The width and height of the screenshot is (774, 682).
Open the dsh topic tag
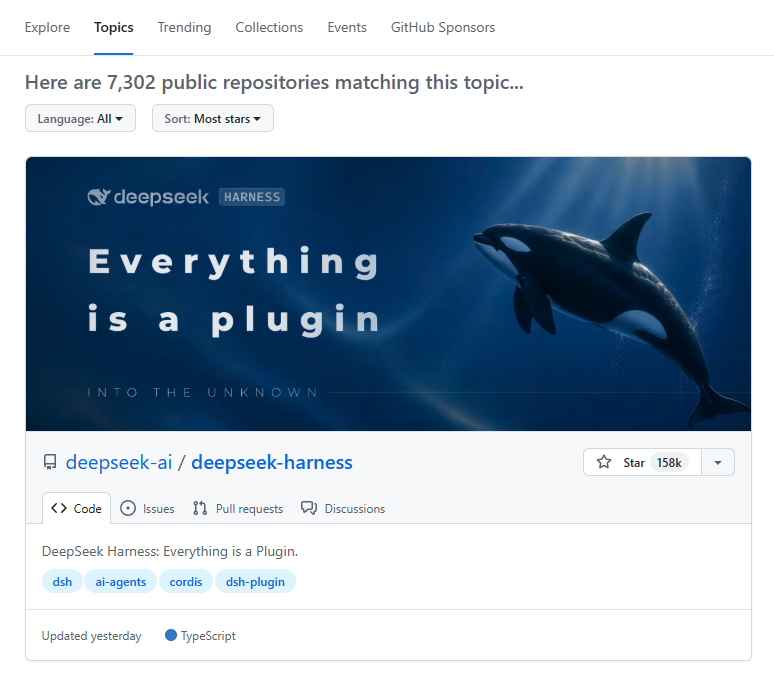point(62,581)
